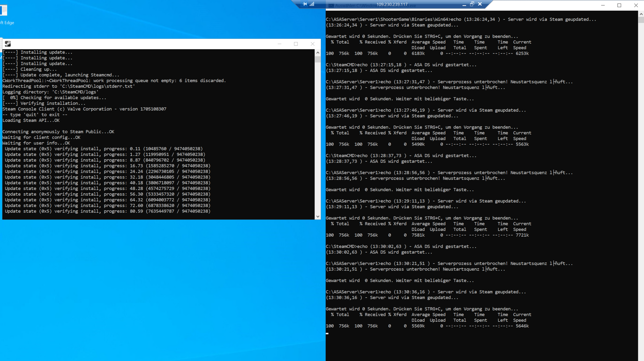Click the Steam icon in the SteamCMD title bar
644x361 pixels.
tap(8, 44)
